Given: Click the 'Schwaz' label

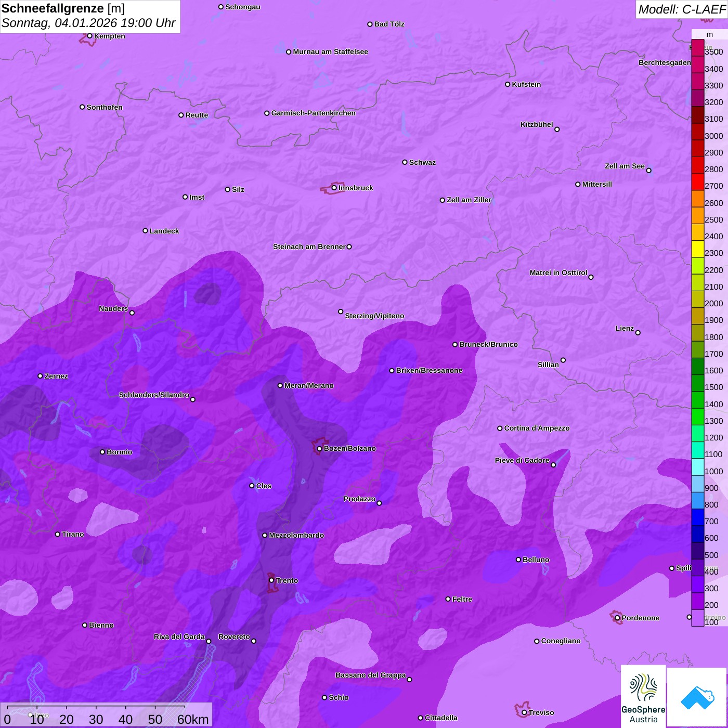Looking at the screenshot, I should (422, 162).
